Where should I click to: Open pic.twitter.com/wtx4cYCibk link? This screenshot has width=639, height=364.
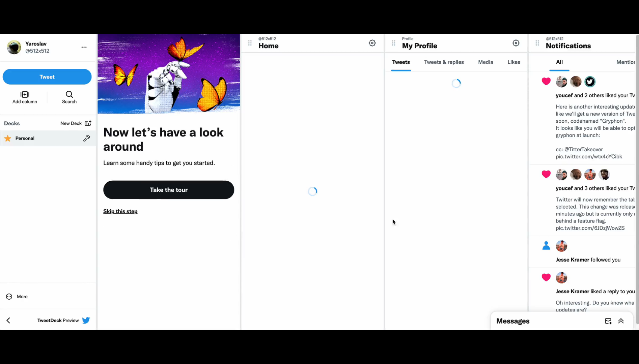tap(589, 156)
